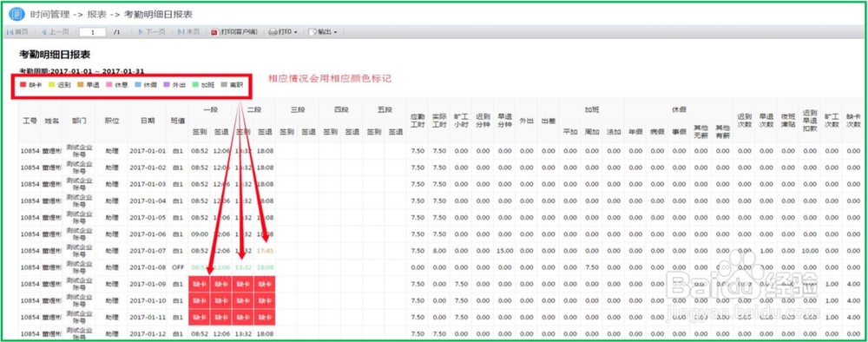The height and width of the screenshot is (342, 868).
Task: Click the 2017-01-01 date cell
Action: coord(148,151)
